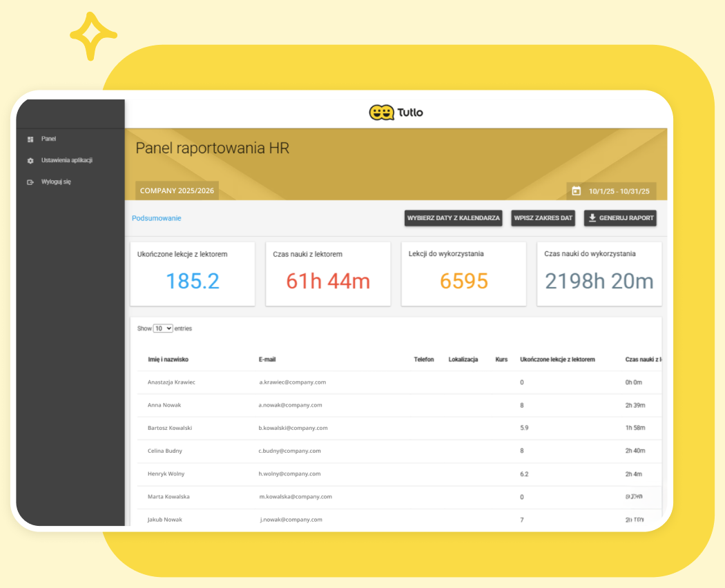Click the calendar icon beside date range
This screenshot has width=725, height=588.
click(x=577, y=190)
